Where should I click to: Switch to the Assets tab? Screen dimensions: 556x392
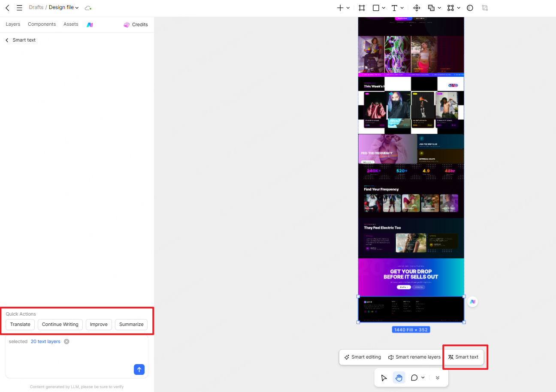[71, 24]
